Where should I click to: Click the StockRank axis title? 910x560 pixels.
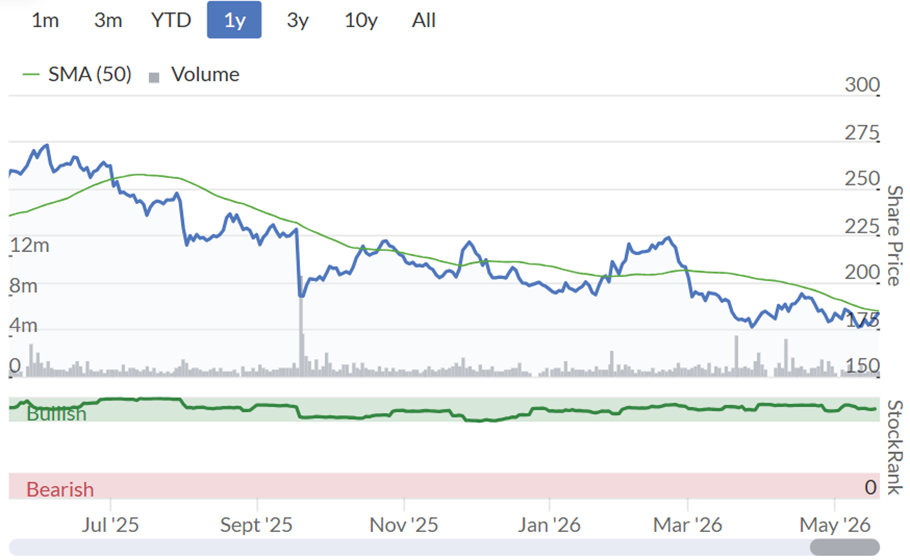[x=894, y=447]
